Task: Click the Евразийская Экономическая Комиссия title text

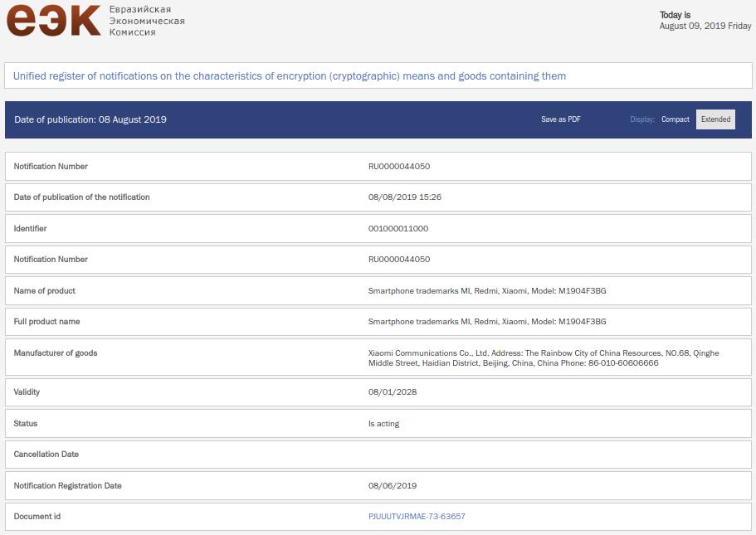Action: point(147,21)
